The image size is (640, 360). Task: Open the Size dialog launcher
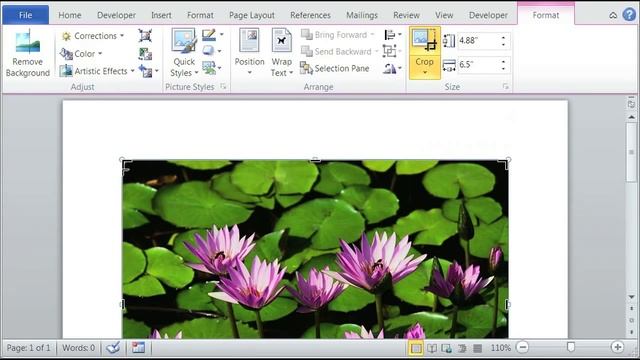coord(506,87)
